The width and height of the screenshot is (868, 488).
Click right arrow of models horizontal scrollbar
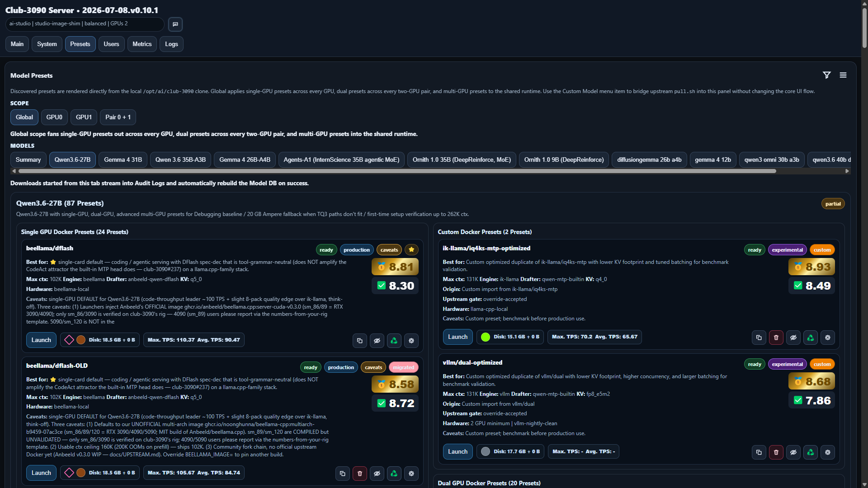(x=847, y=171)
